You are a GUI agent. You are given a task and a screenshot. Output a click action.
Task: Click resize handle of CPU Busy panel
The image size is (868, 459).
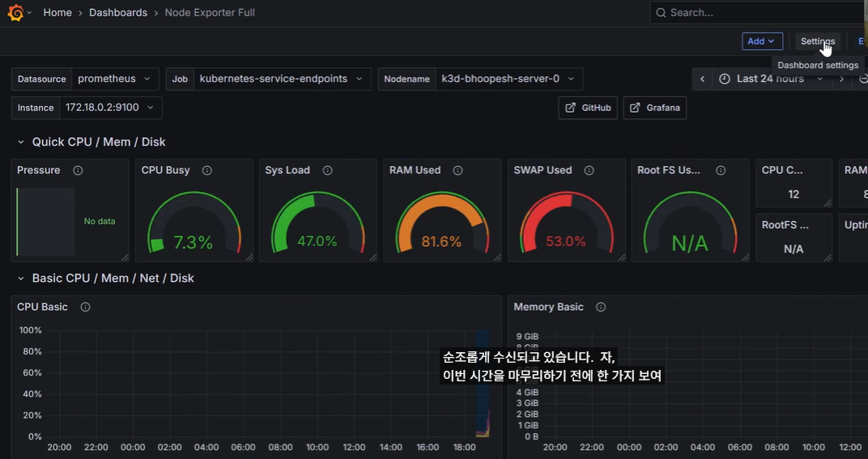click(x=249, y=257)
